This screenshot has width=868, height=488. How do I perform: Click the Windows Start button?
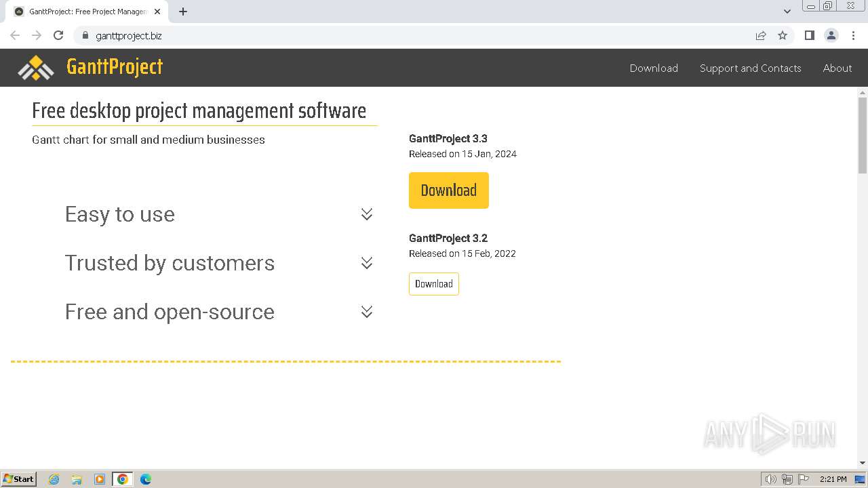pyautogui.click(x=18, y=479)
